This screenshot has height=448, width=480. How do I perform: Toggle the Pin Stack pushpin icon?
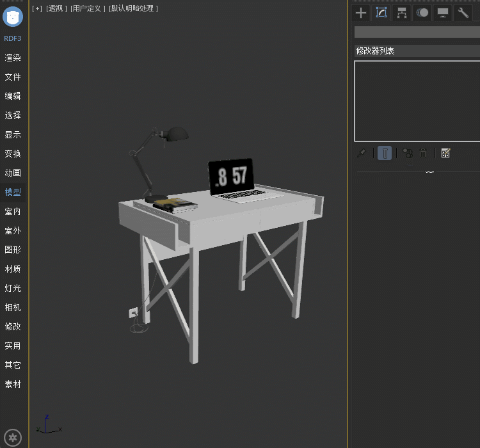(x=362, y=153)
